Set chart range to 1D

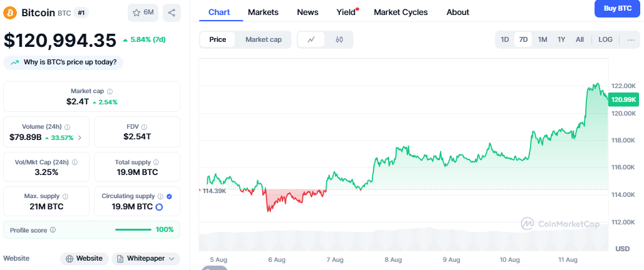click(505, 40)
